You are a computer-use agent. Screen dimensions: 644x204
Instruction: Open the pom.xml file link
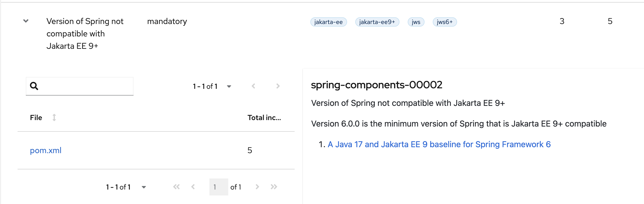pyautogui.click(x=46, y=150)
